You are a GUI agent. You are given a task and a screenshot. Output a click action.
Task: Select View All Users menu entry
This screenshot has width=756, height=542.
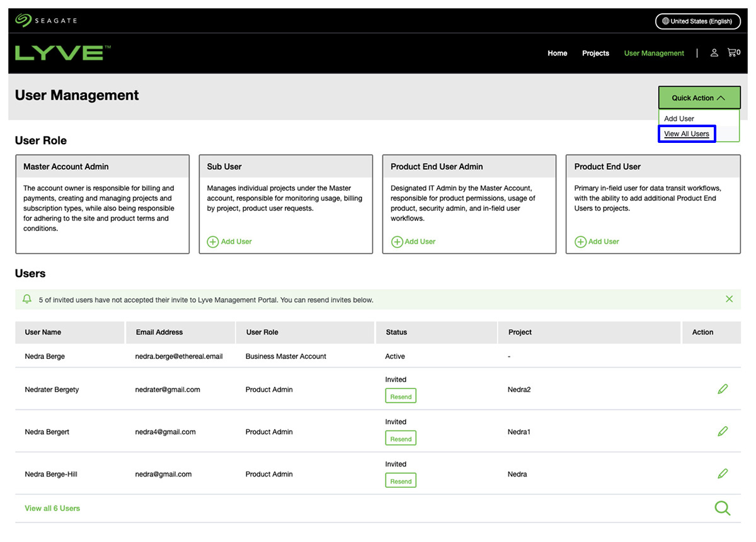[x=687, y=133]
